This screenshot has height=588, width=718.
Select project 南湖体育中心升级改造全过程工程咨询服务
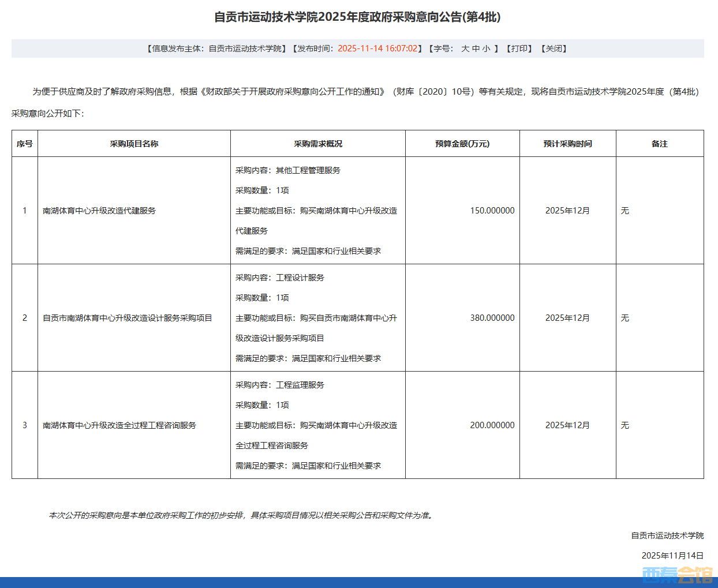pyautogui.click(x=119, y=425)
